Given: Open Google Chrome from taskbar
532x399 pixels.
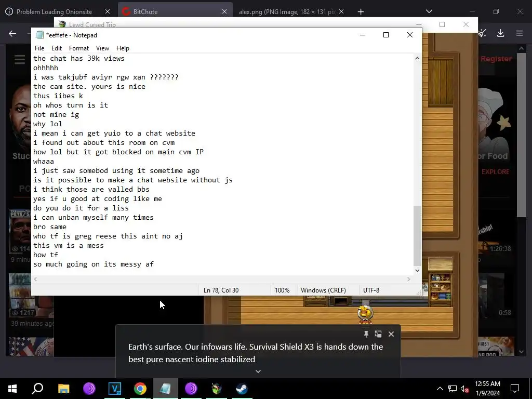Looking at the screenshot, I should tap(140, 389).
